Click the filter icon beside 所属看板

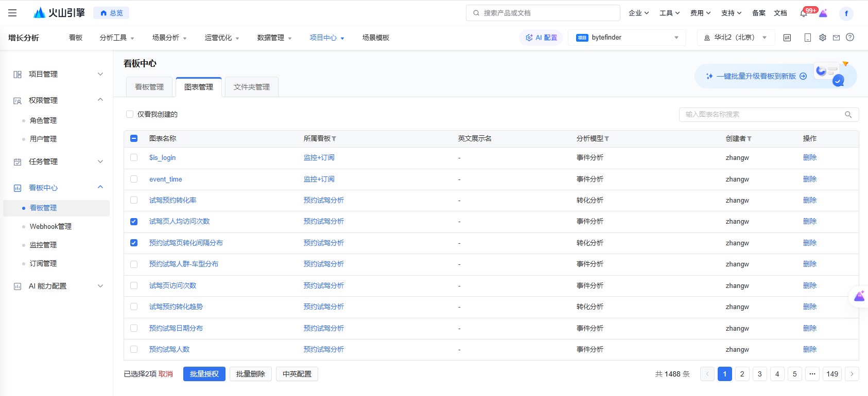pos(334,139)
